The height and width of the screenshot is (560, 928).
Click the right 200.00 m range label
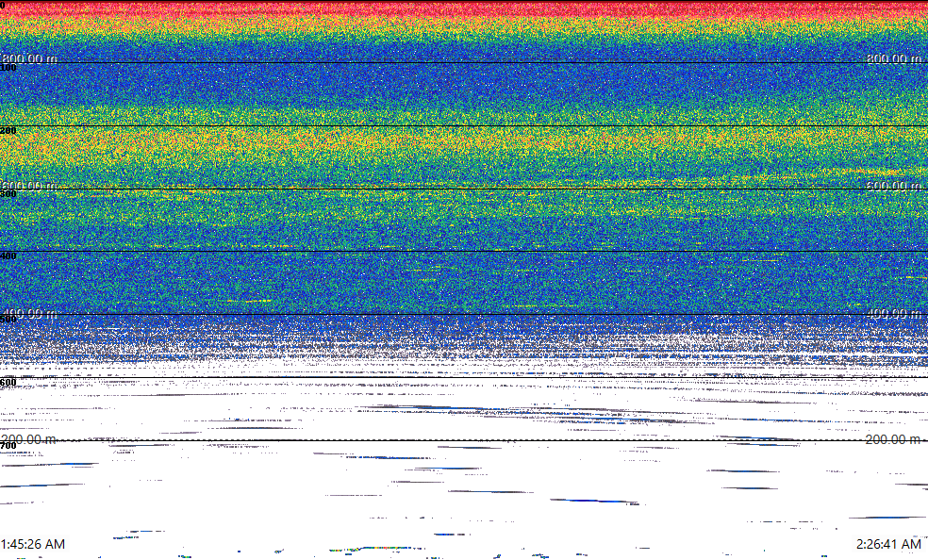pos(894,439)
